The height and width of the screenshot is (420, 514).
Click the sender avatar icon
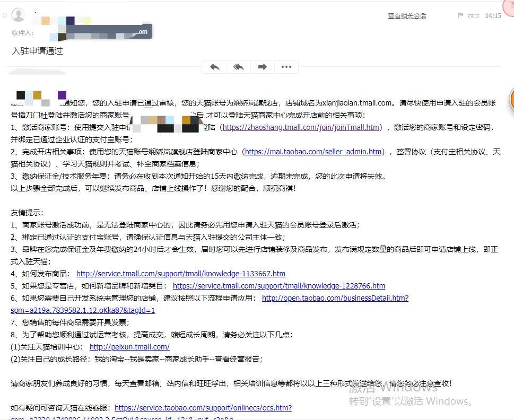click(x=19, y=15)
